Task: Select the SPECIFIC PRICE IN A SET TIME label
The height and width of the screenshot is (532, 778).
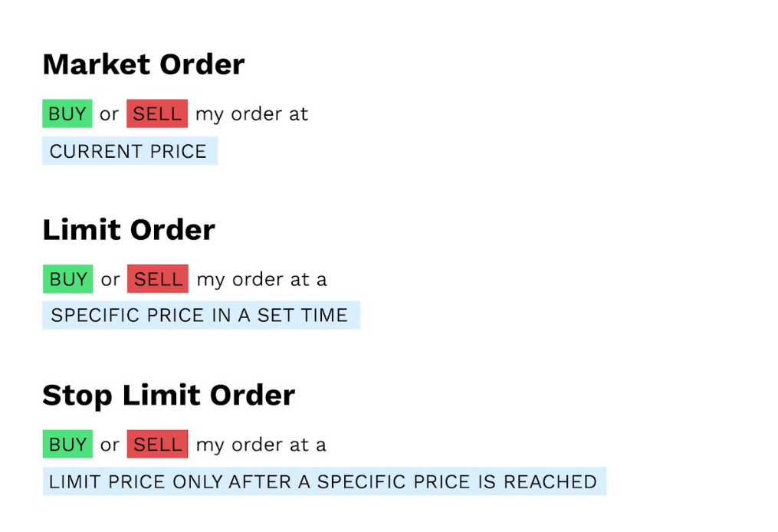Action: (201, 315)
